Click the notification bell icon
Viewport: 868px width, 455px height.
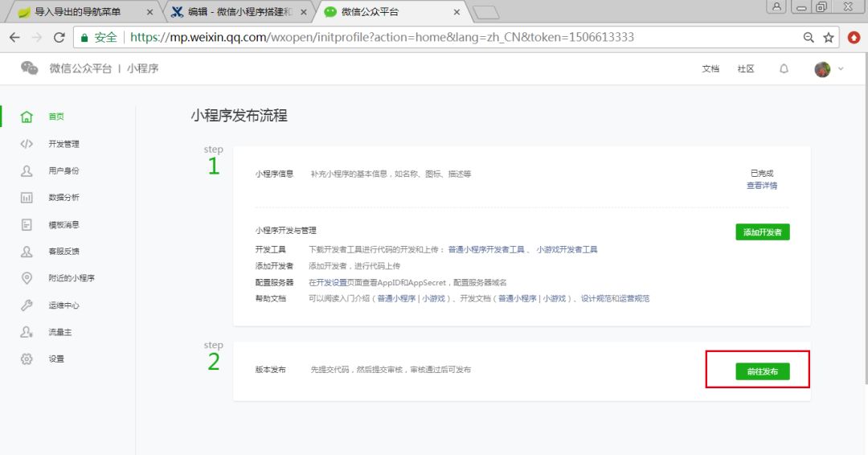tap(784, 68)
